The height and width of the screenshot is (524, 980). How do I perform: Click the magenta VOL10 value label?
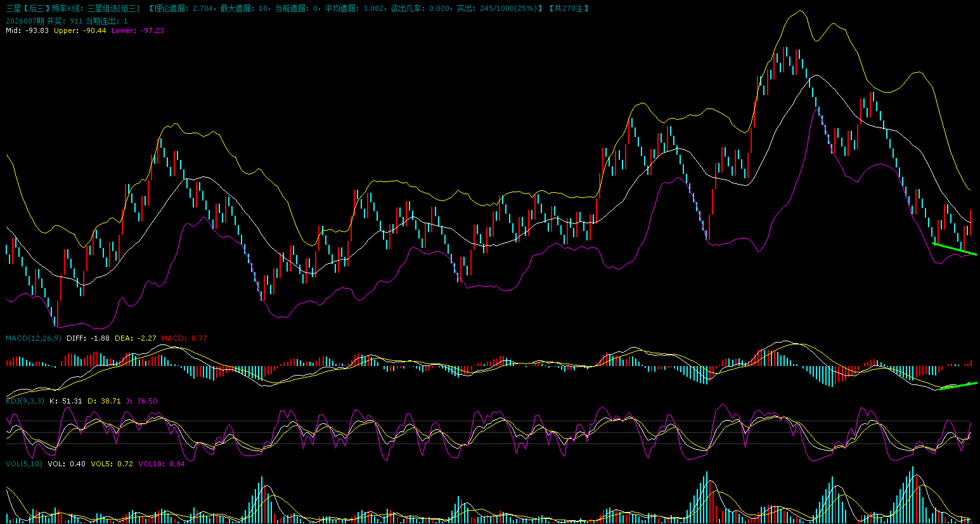[162, 464]
